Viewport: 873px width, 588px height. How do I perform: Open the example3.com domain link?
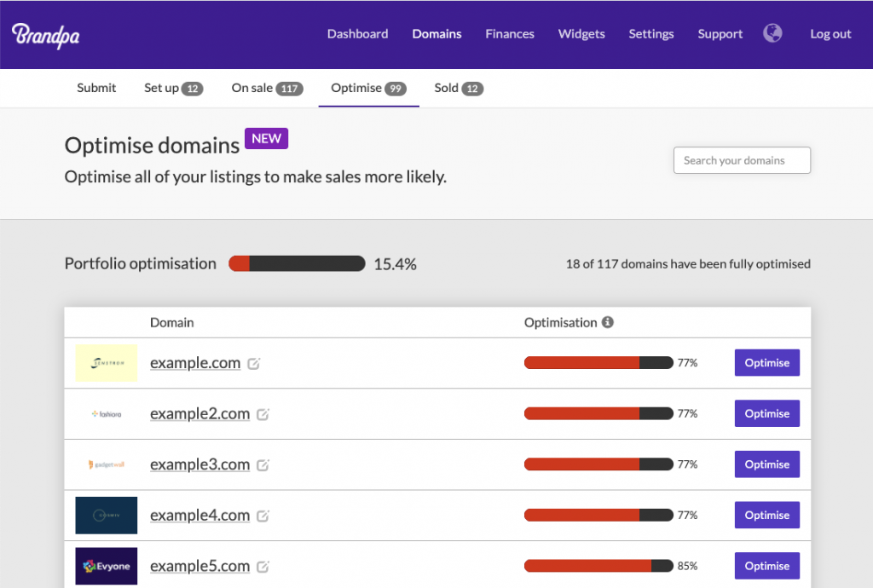coord(199,464)
